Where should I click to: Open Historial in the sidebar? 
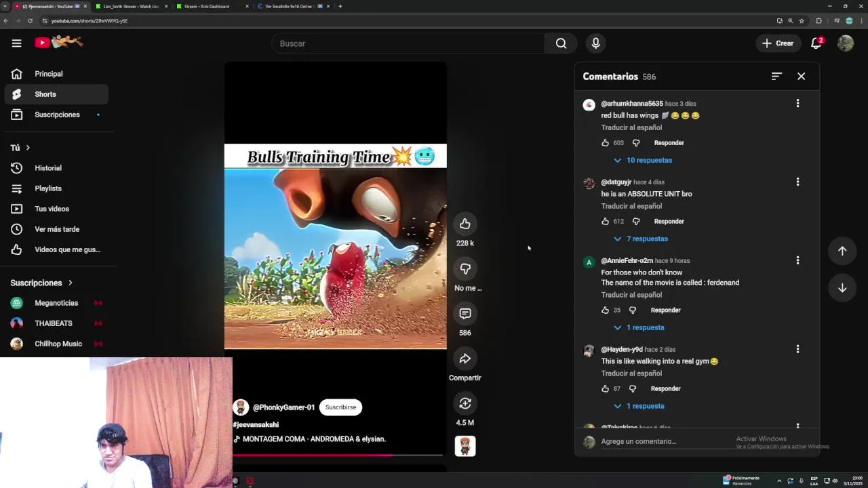(x=56, y=168)
